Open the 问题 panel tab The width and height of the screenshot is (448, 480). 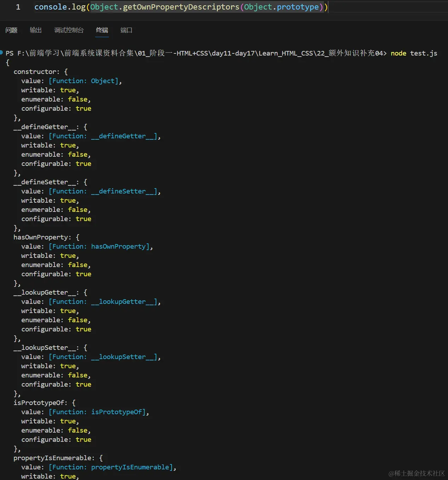point(11,30)
